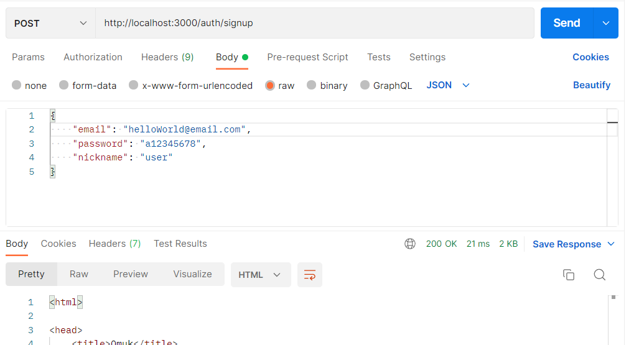Click the <html> tag in the response
The image size is (644, 345).
point(66,302)
